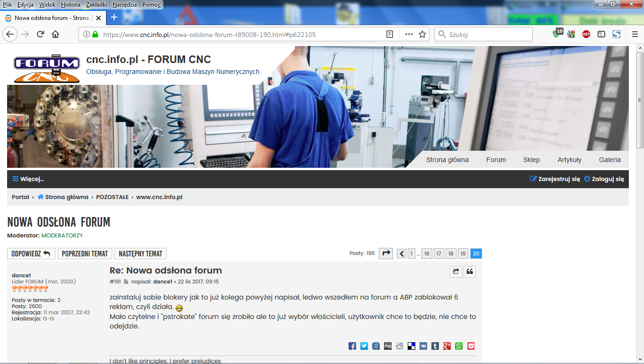Screen dimensions: 644x364
Task: Click the NASTĘPNY TEMAT button
Action: 141,254
